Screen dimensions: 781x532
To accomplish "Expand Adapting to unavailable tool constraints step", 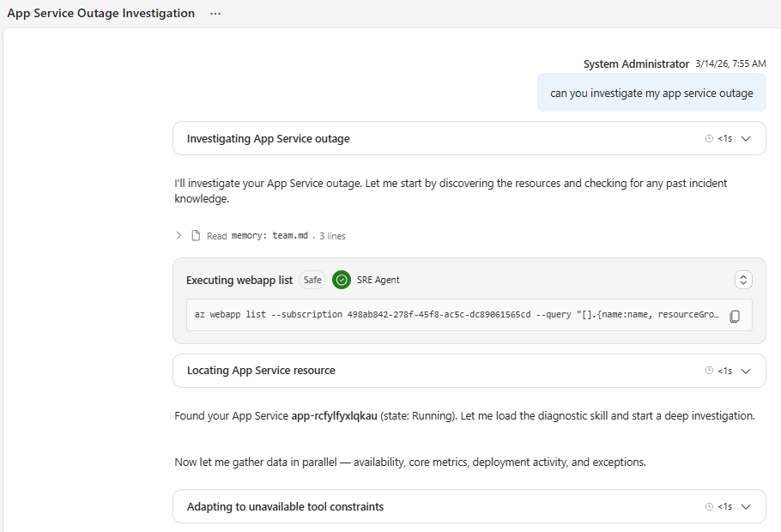I will [x=746, y=506].
